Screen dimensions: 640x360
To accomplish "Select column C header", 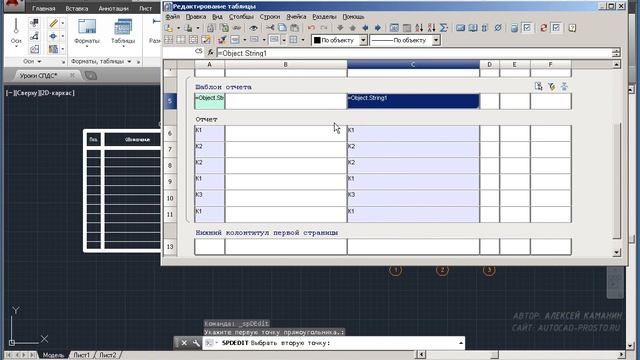I will [413, 64].
